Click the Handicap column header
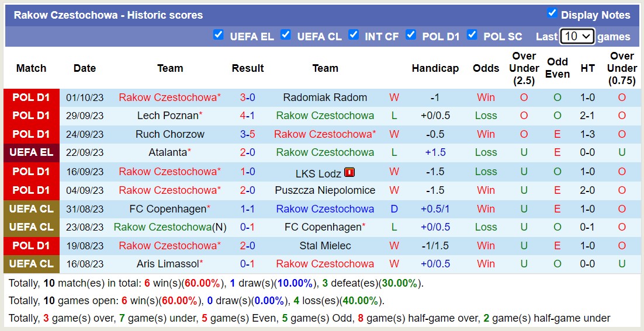The image size is (644, 331). click(x=435, y=68)
